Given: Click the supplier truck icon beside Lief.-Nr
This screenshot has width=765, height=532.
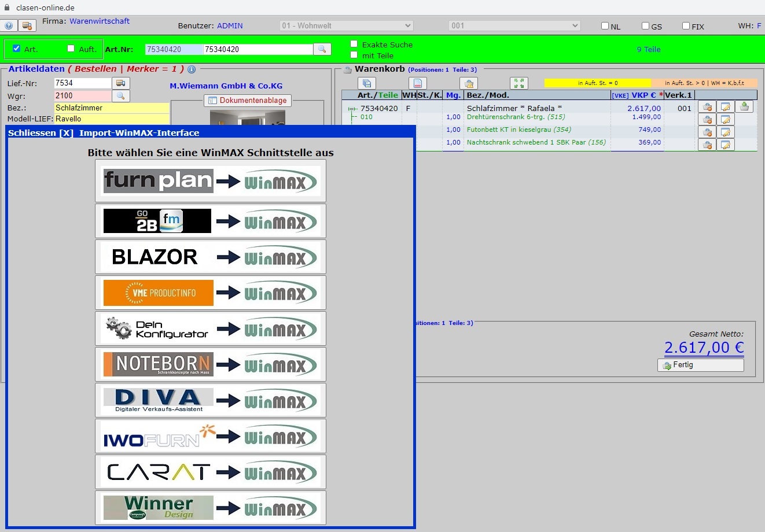Looking at the screenshot, I should point(121,83).
